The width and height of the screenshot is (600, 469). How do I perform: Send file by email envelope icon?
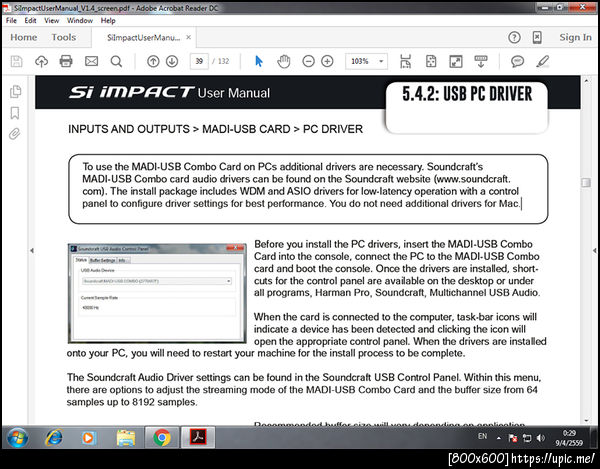[x=91, y=61]
